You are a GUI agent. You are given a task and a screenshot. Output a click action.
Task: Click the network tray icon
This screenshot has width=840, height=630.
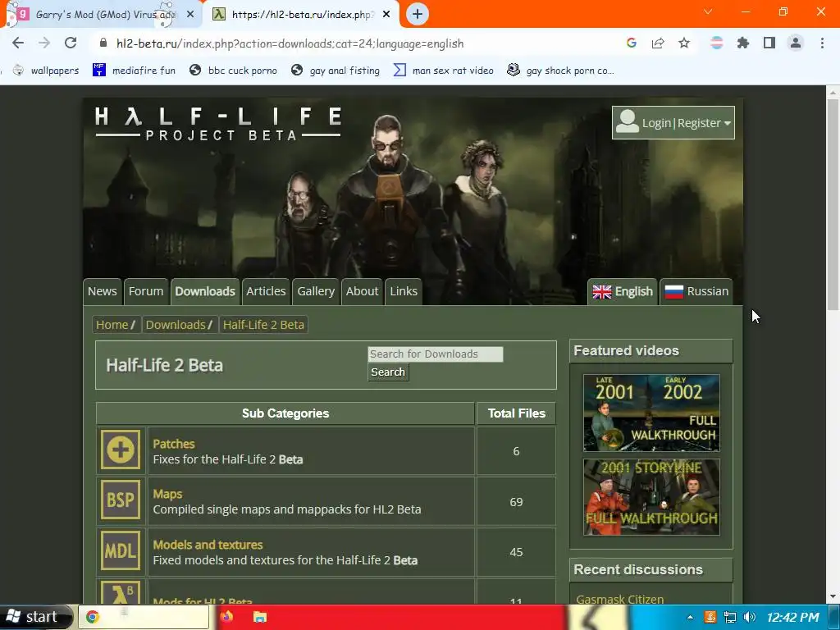(x=729, y=617)
